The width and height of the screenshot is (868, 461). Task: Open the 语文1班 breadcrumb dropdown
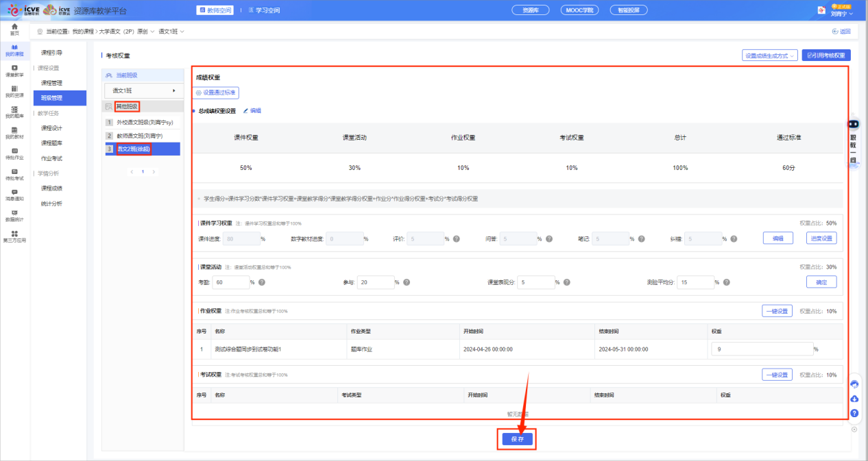pos(171,32)
